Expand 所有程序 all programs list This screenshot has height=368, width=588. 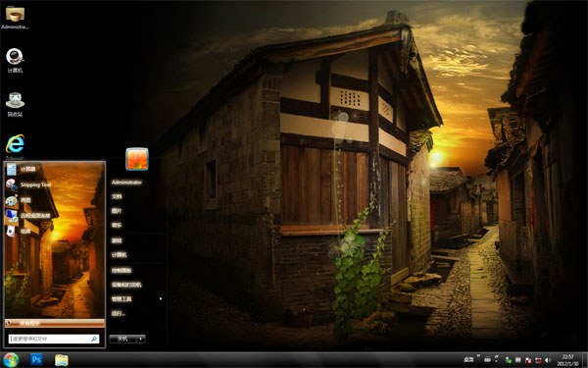[55, 323]
